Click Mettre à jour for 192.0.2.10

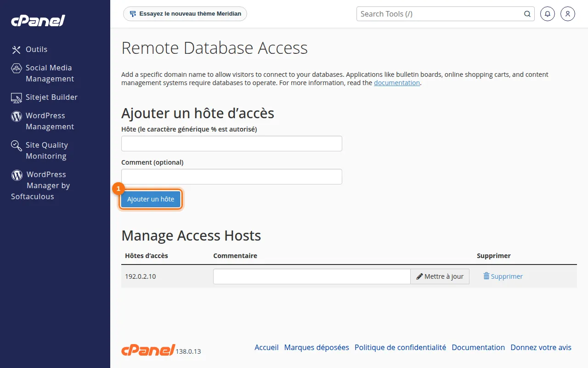pos(440,276)
